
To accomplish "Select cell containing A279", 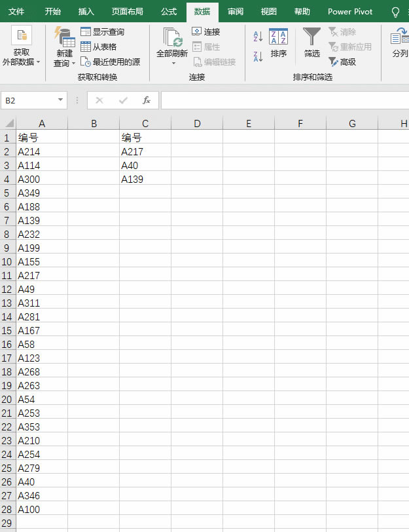I will (x=42, y=468).
